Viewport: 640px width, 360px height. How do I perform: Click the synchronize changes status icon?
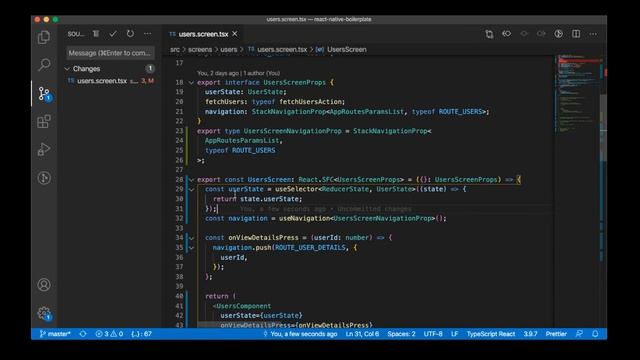coord(83,334)
